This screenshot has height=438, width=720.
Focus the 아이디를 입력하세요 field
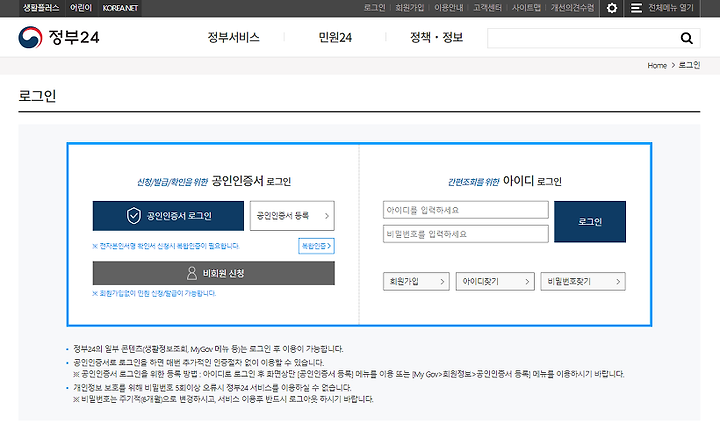click(x=466, y=210)
